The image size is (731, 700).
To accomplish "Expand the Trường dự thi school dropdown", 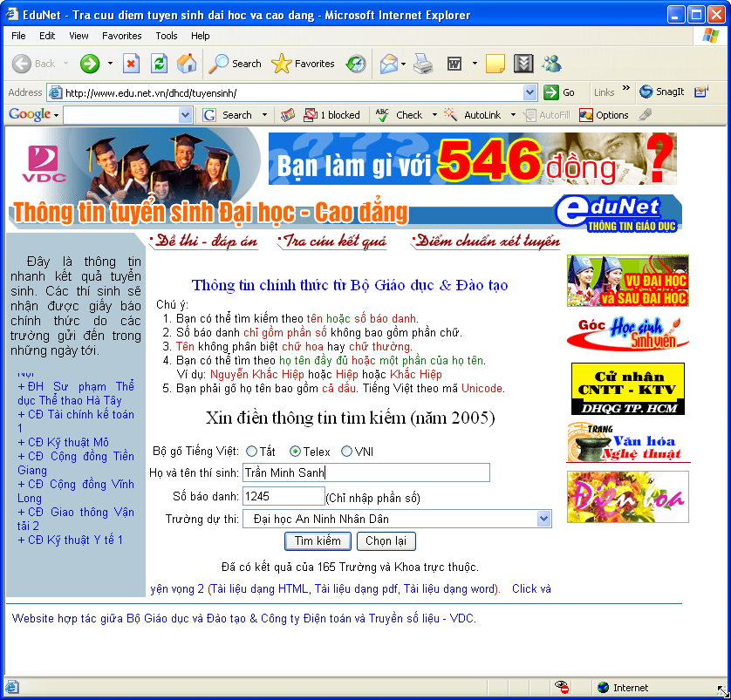I will (543, 519).
